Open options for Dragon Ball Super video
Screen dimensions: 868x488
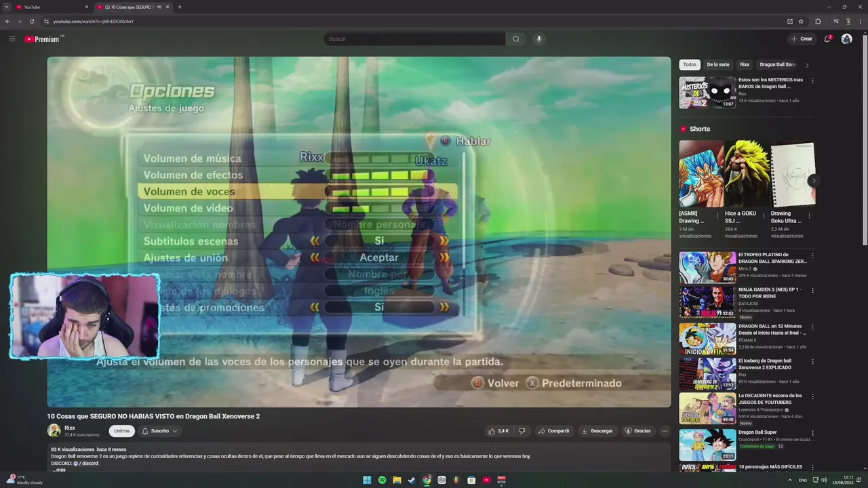(812, 432)
